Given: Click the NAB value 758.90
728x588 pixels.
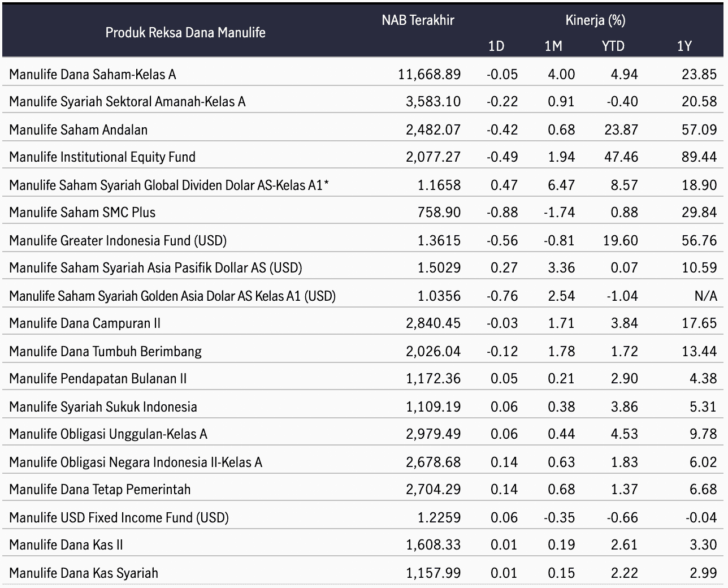Looking at the screenshot, I should point(440,212).
